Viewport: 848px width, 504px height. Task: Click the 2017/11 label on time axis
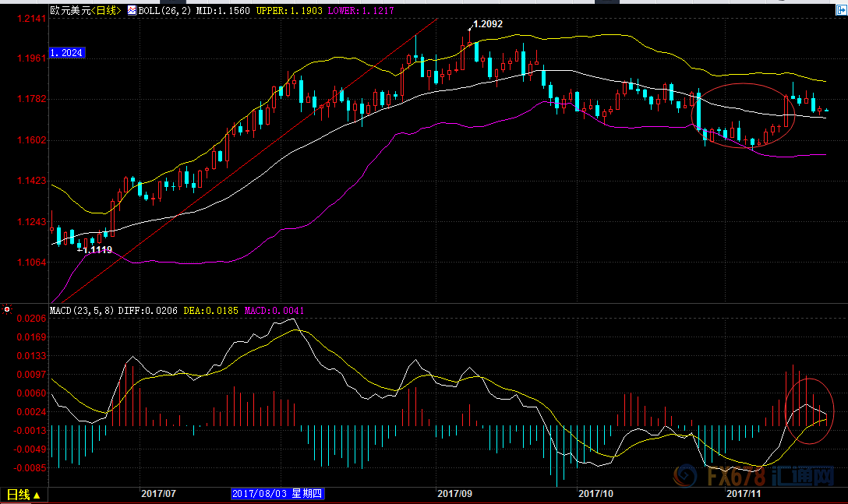click(743, 494)
